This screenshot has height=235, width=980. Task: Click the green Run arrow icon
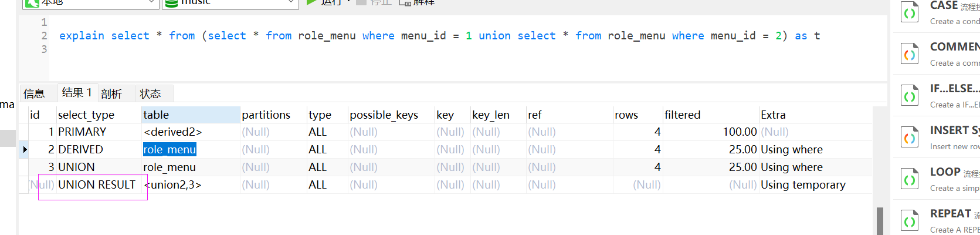(311, 2)
